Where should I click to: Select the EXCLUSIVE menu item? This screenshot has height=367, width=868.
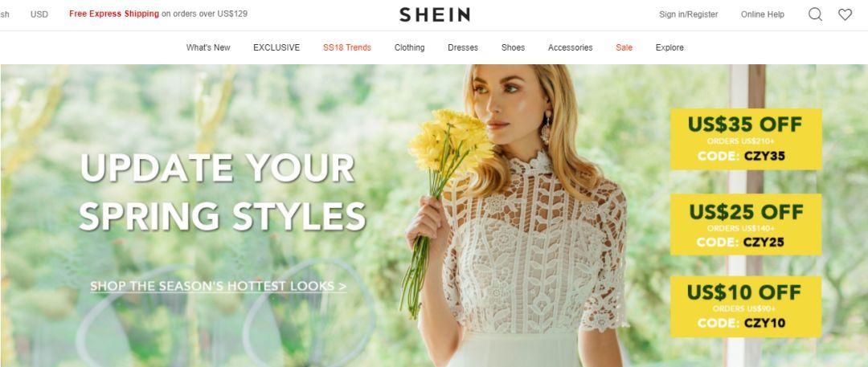tap(276, 47)
